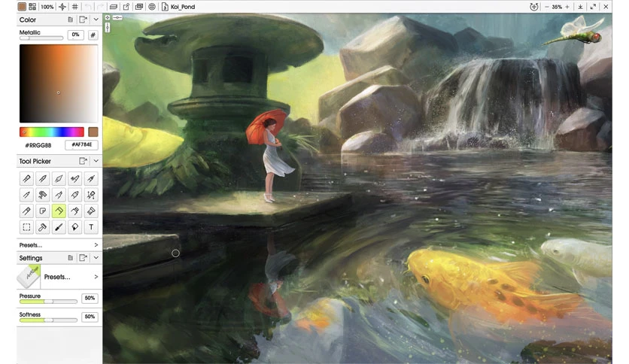Click the Redo arrow in top toolbar
The image size is (629, 364).
[101, 7]
